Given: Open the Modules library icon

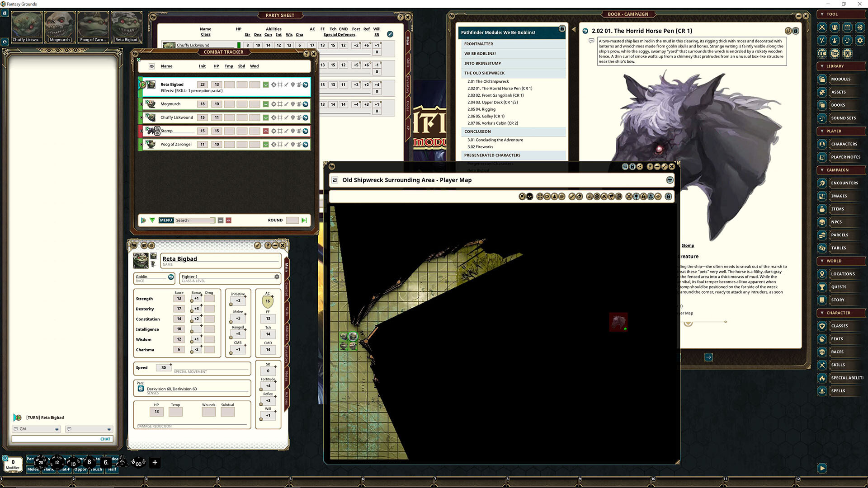Looking at the screenshot, I should 822,79.
